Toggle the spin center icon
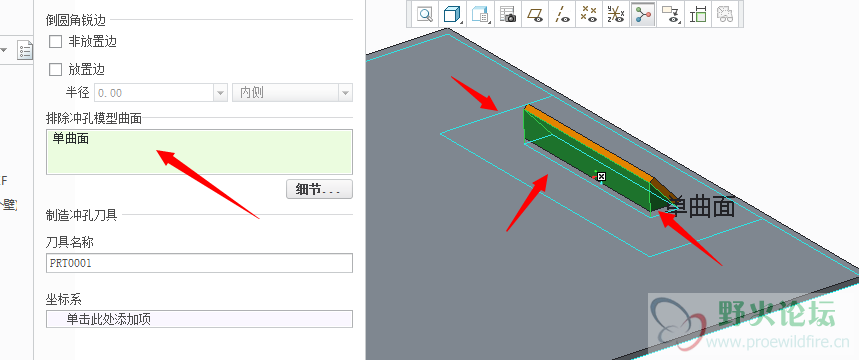The width and height of the screenshot is (859, 360). click(x=643, y=14)
